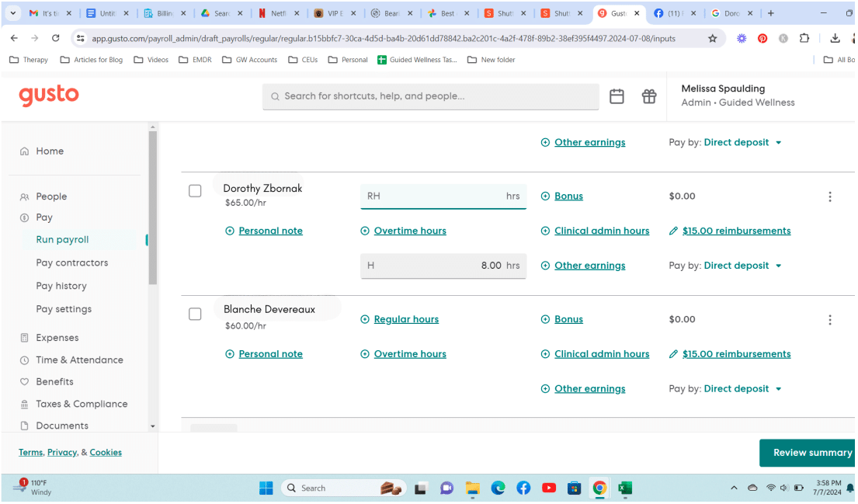The width and height of the screenshot is (858, 504).
Task: Click the pencil icon by Dorothy's $15.00 reimbursements
Action: coord(673,231)
